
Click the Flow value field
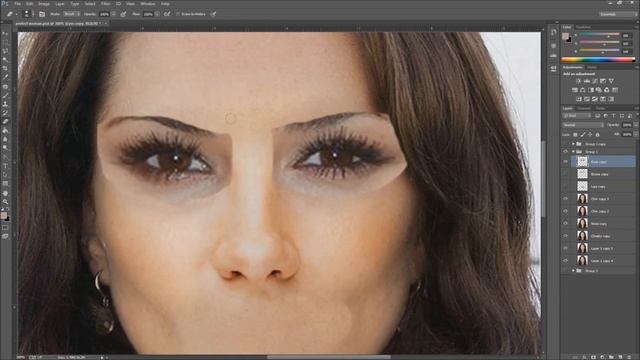point(148,14)
